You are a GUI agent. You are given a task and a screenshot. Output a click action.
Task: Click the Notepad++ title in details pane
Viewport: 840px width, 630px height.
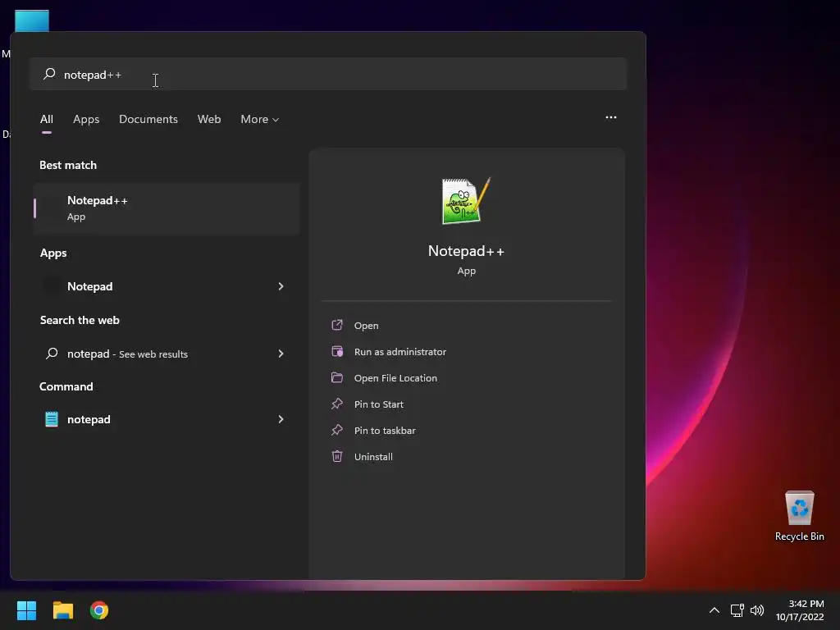tap(466, 251)
